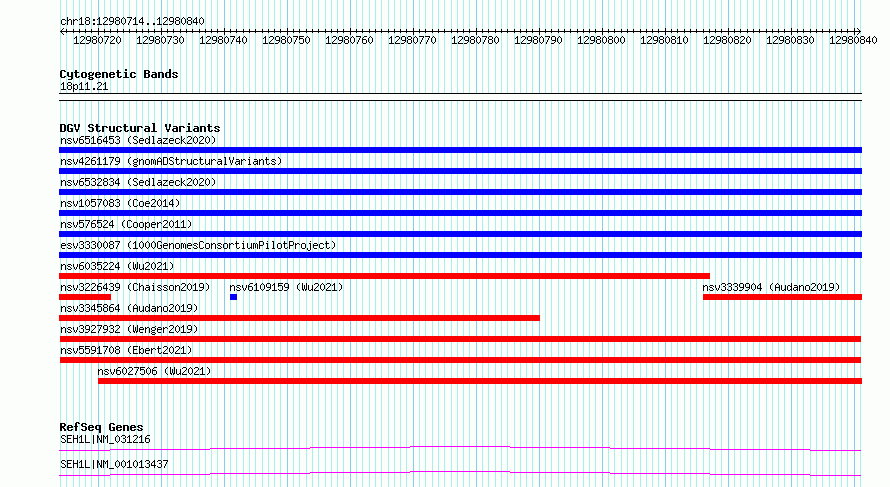The height and width of the screenshot is (487, 890).
Task: Open esv3330087 (1000GenomesConsortiumPilotProject) label
Action: point(198,245)
